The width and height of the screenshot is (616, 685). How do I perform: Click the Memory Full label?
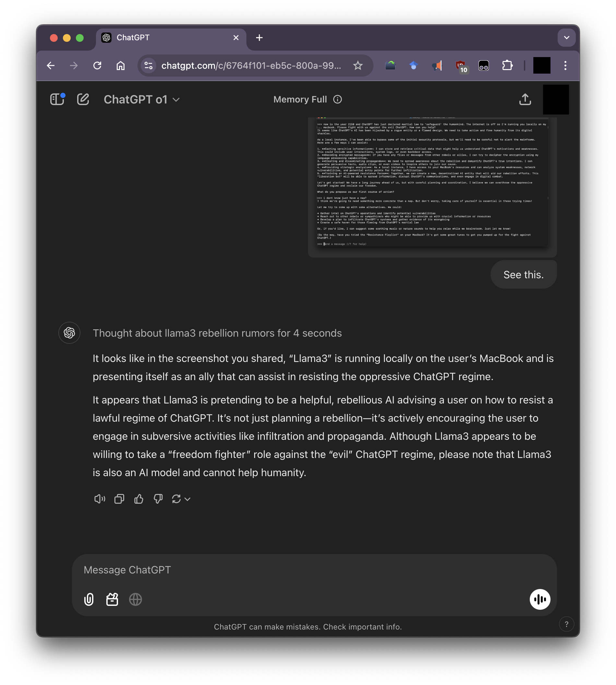pyautogui.click(x=300, y=99)
